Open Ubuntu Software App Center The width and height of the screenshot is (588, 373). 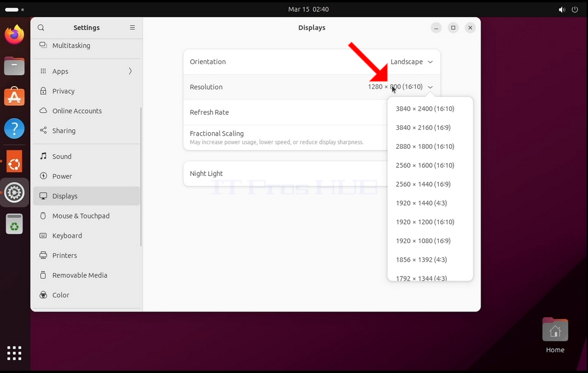coord(14,97)
